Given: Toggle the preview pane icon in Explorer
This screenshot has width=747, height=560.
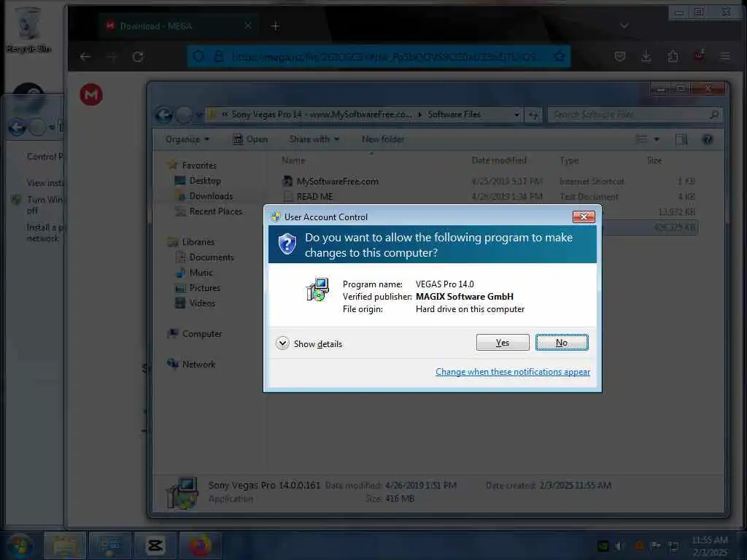Looking at the screenshot, I should (681, 139).
